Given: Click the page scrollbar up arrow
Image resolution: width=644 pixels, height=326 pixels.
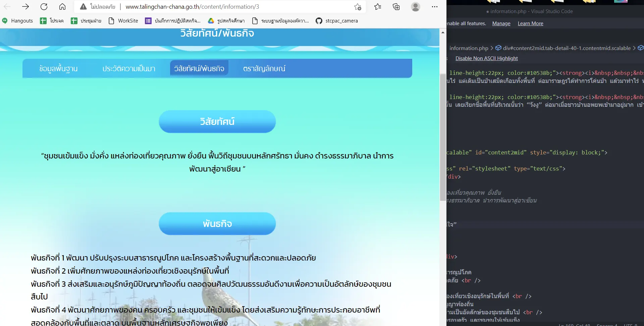Looking at the screenshot, I should click(443, 33).
